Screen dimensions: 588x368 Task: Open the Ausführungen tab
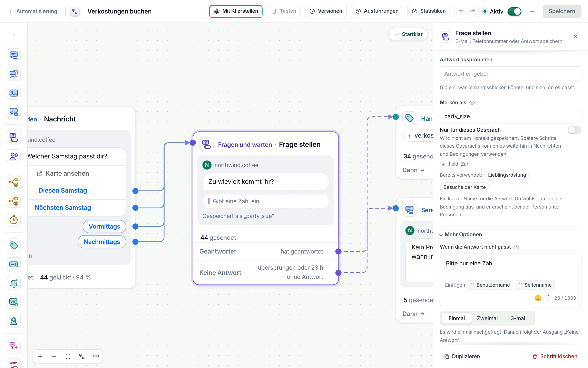tap(377, 11)
